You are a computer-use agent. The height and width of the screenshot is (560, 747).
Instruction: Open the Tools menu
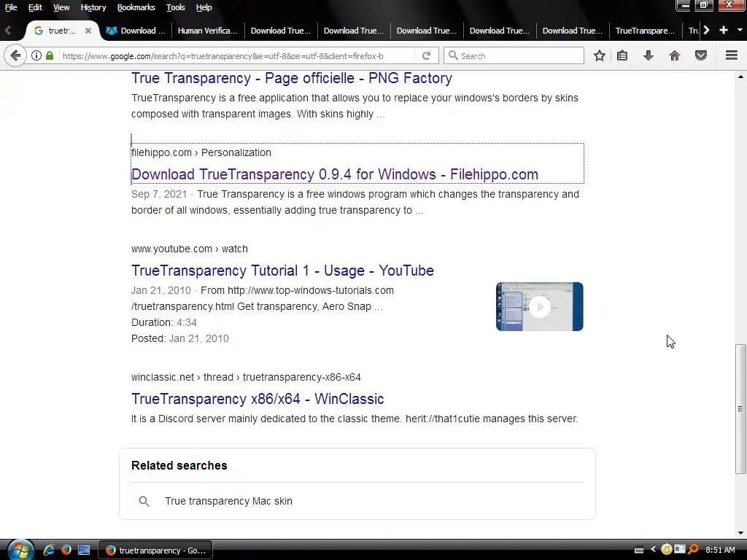click(x=175, y=7)
